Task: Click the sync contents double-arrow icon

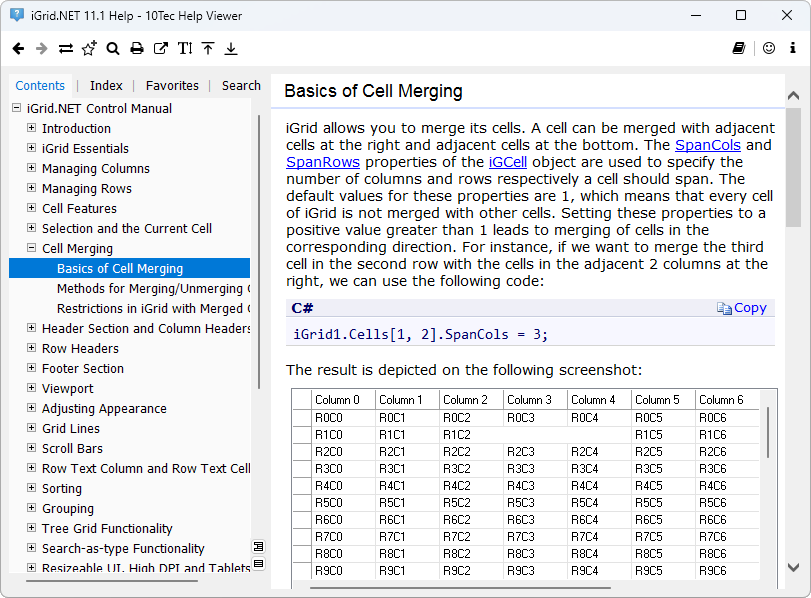Action: (x=66, y=49)
